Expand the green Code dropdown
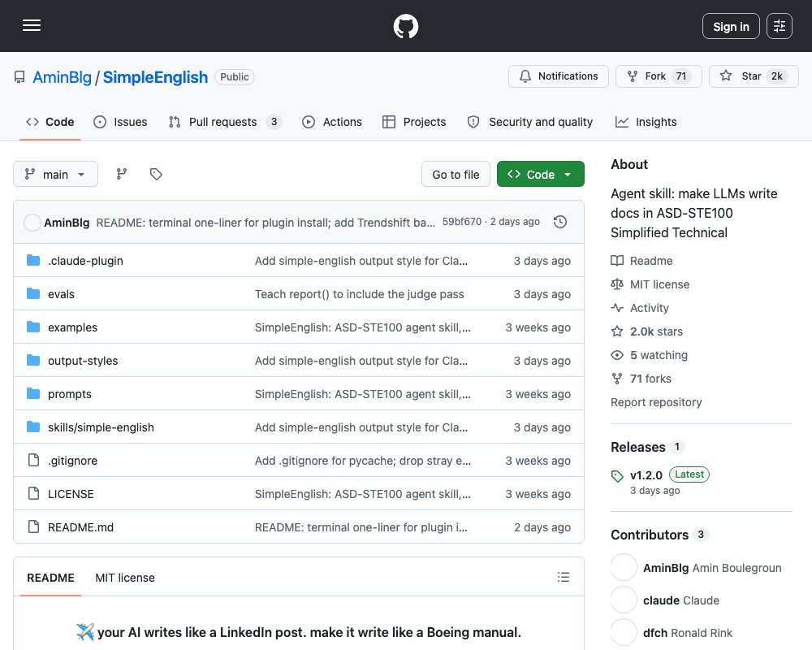The width and height of the screenshot is (812, 650). pyautogui.click(x=541, y=175)
